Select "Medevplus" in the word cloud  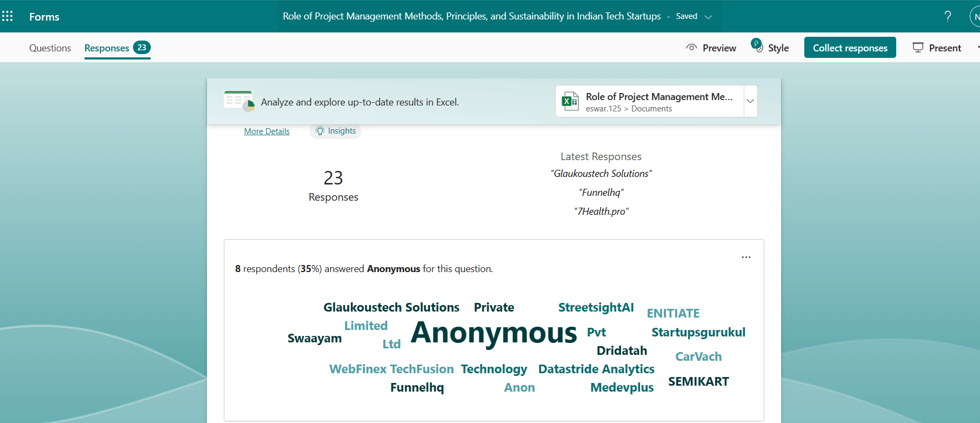622,387
